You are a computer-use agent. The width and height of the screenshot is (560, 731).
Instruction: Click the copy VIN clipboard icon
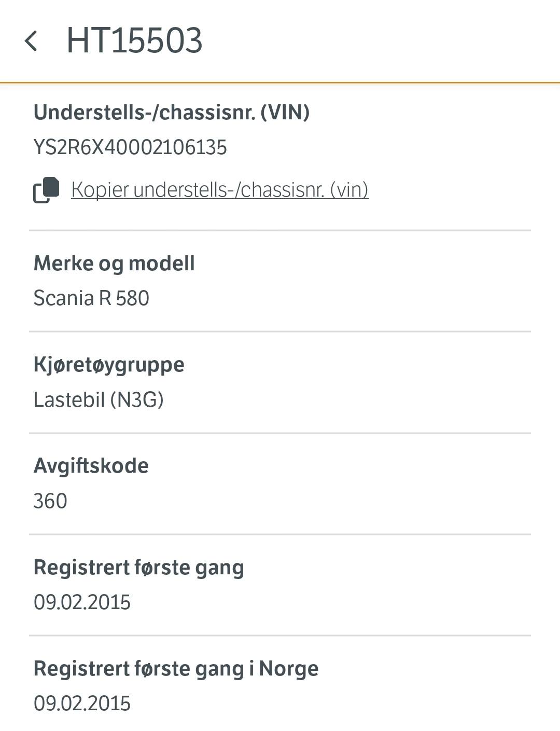[46, 190]
